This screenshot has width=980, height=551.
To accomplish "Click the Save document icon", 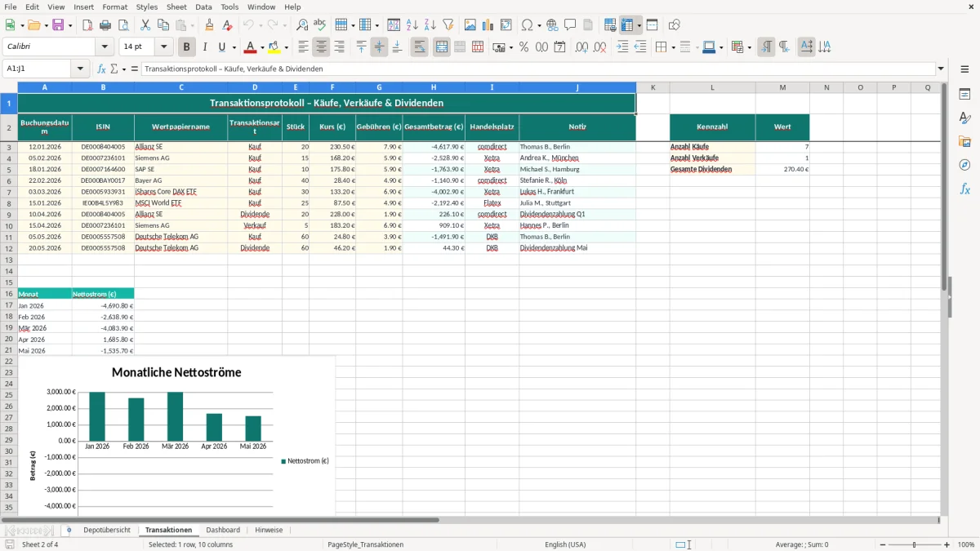I will point(58,25).
